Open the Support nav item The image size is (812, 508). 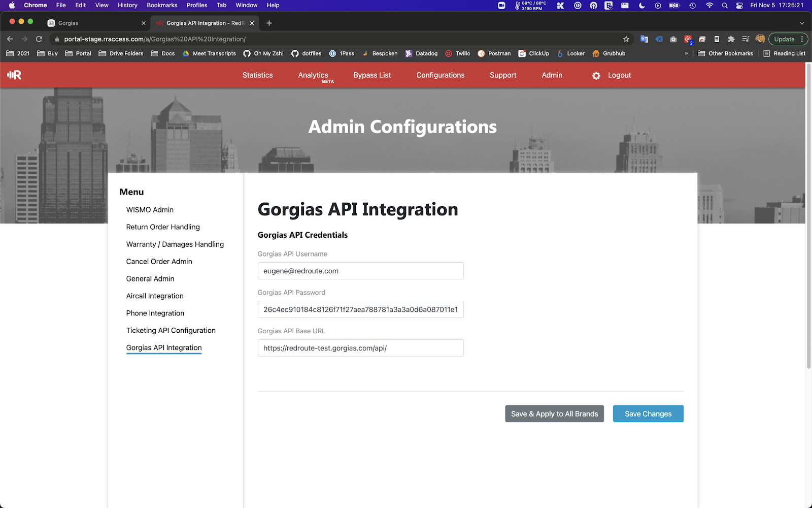(x=503, y=75)
